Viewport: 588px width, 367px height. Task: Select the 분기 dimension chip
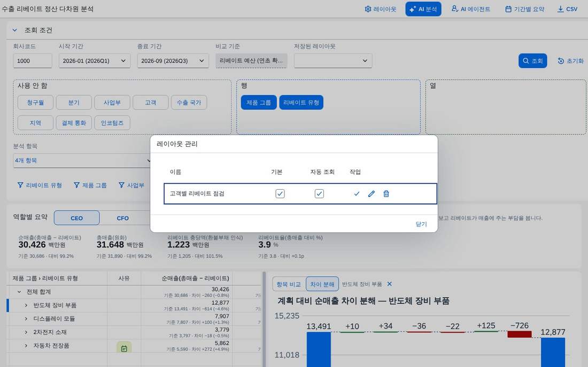pos(74,103)
